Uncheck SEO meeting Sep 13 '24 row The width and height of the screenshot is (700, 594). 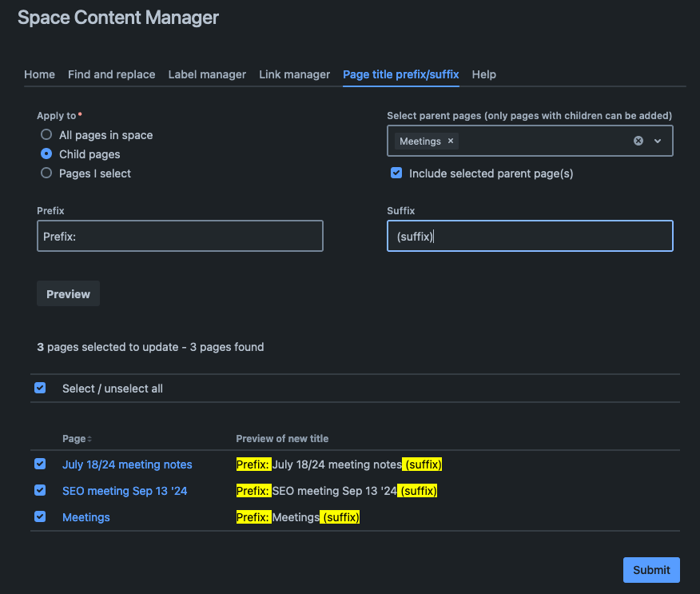[40, 490]
